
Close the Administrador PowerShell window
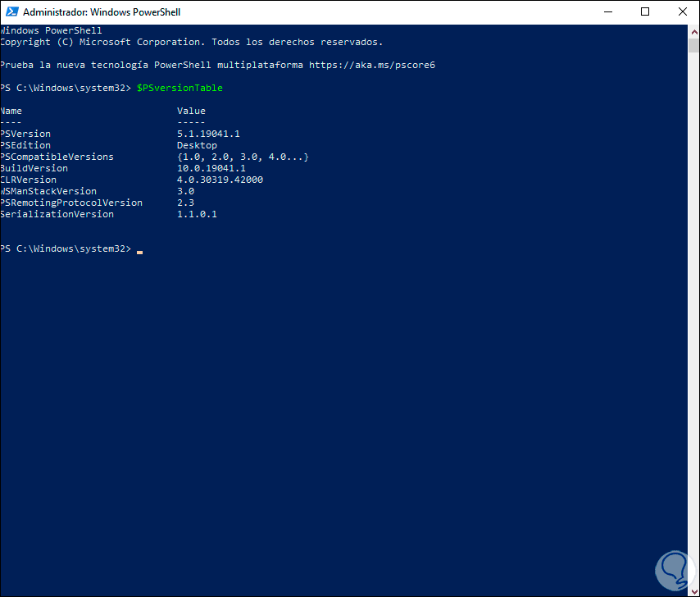[683, 11]
